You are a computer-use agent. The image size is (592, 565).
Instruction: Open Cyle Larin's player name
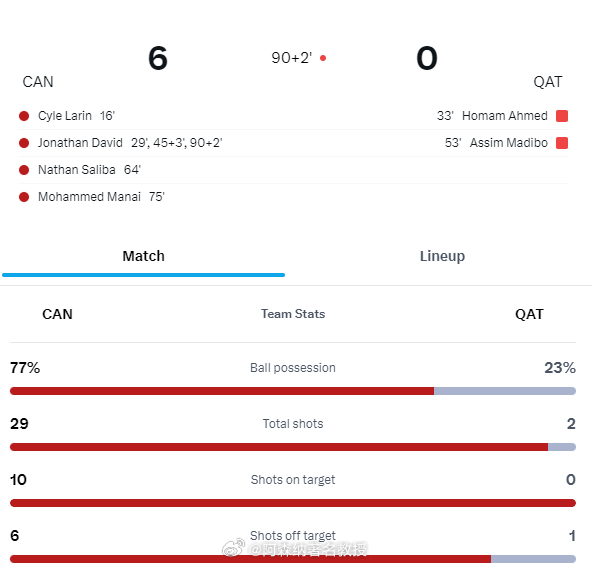(x=65, y=116)
